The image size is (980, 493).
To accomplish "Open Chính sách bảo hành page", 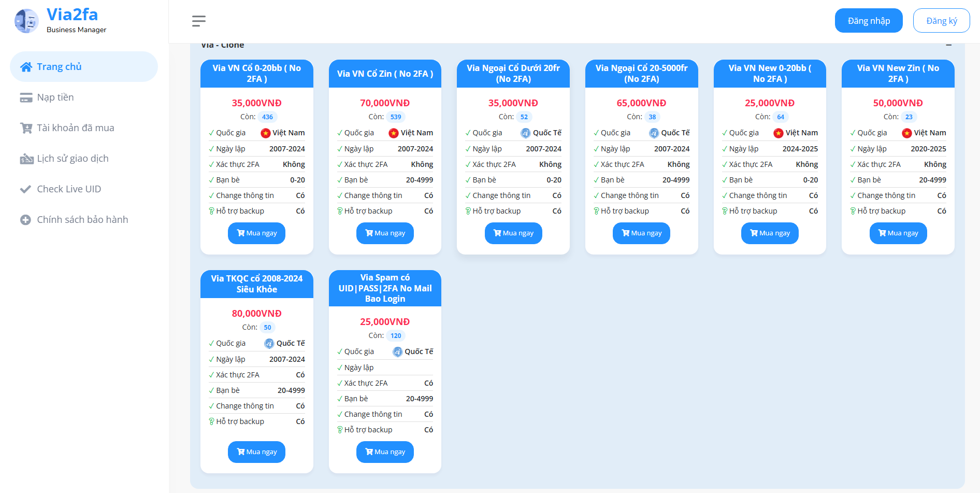I will 82,220.
